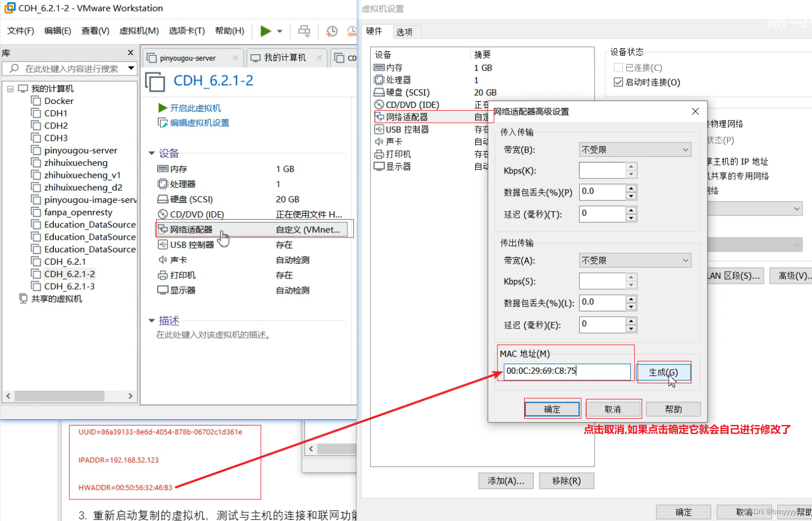
Task: Toggle the 启动时连接(O) checkbox
Action: point(618,82)
